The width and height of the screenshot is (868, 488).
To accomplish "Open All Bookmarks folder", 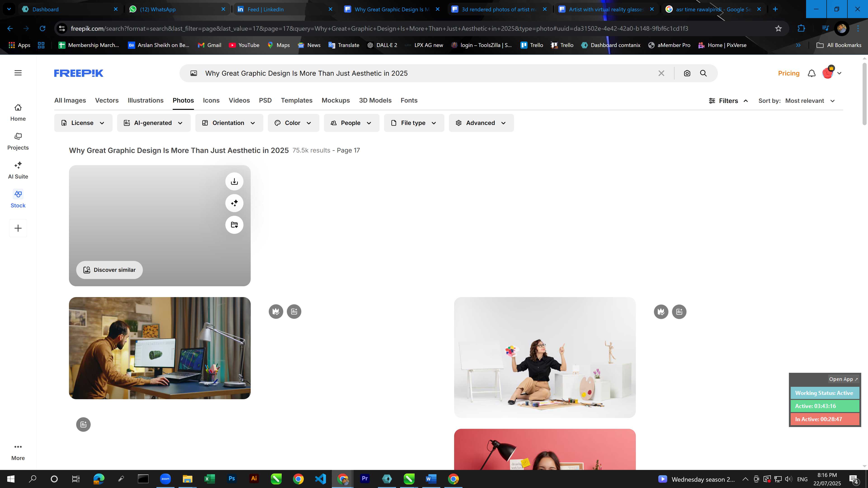I will click(839, 45).
